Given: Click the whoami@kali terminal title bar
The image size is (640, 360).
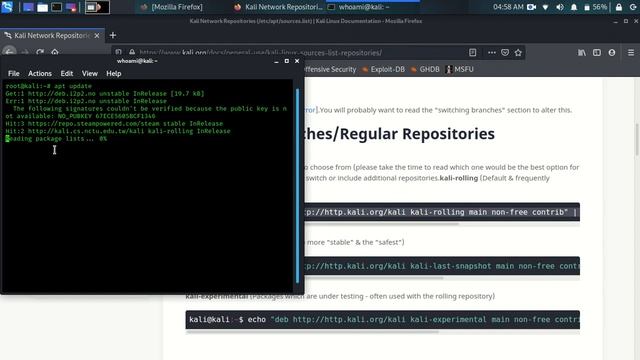Looking at the screenshot, I should (x=137, y=61).
